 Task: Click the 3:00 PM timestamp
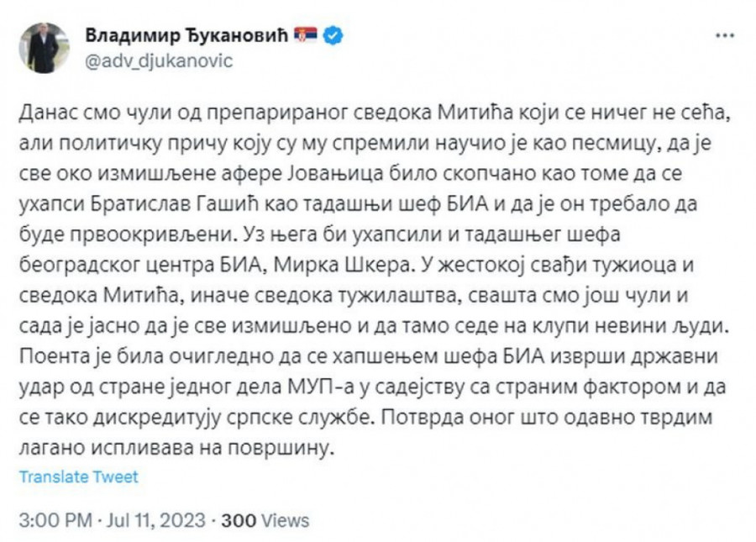point(55,520)
